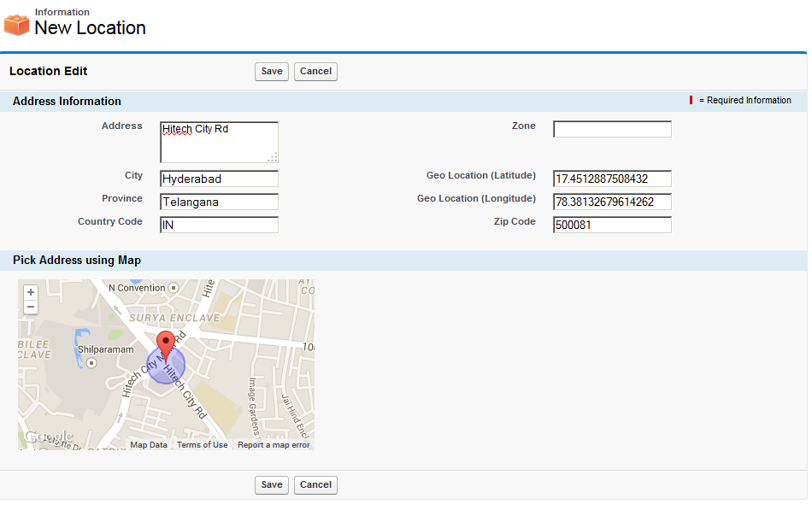Focus the City field
This screenshot has width=812, height=516.
point(219,179)
